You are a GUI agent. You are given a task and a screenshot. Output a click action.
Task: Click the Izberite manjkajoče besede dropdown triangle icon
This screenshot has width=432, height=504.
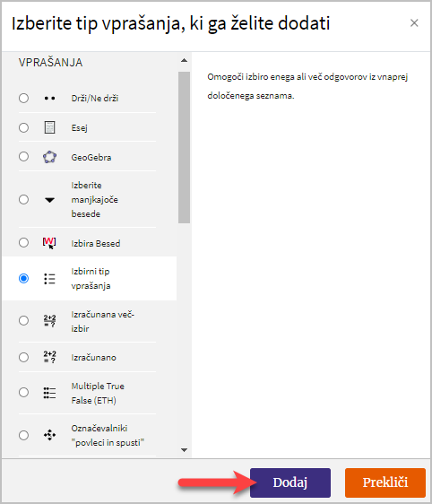coord(49,200)
